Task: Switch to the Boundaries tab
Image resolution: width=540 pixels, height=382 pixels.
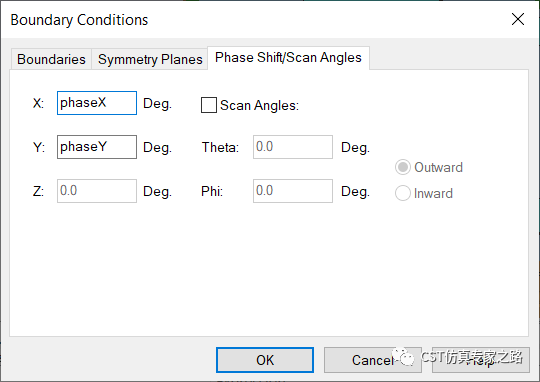Action: coord(51,59)
